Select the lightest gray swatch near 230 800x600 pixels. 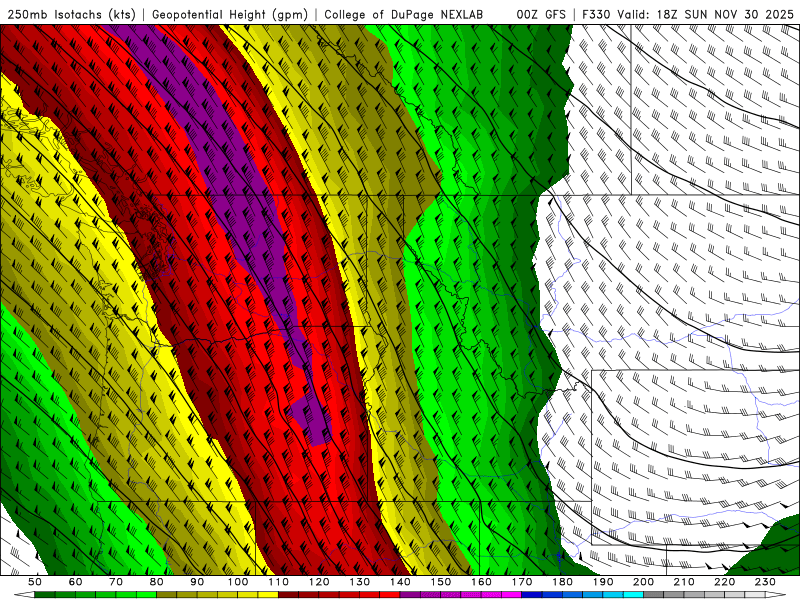(755, 594)
